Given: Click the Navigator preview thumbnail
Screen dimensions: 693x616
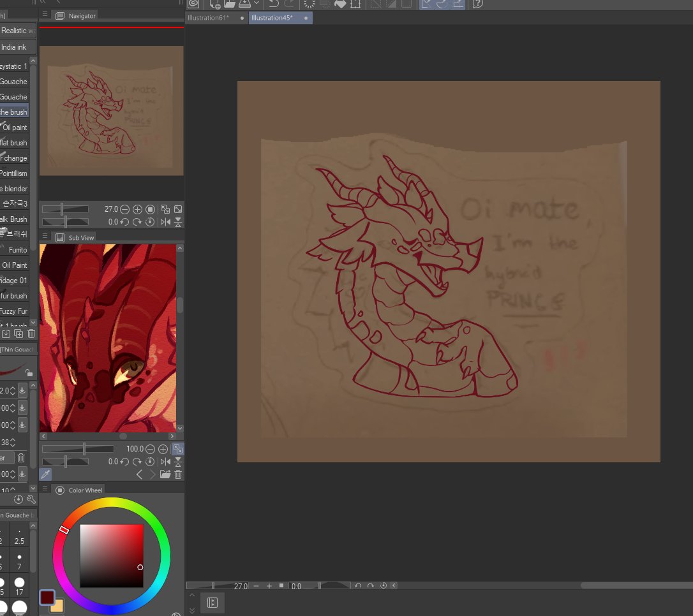Looking at the screenshot, I should [x=112, y=111].
